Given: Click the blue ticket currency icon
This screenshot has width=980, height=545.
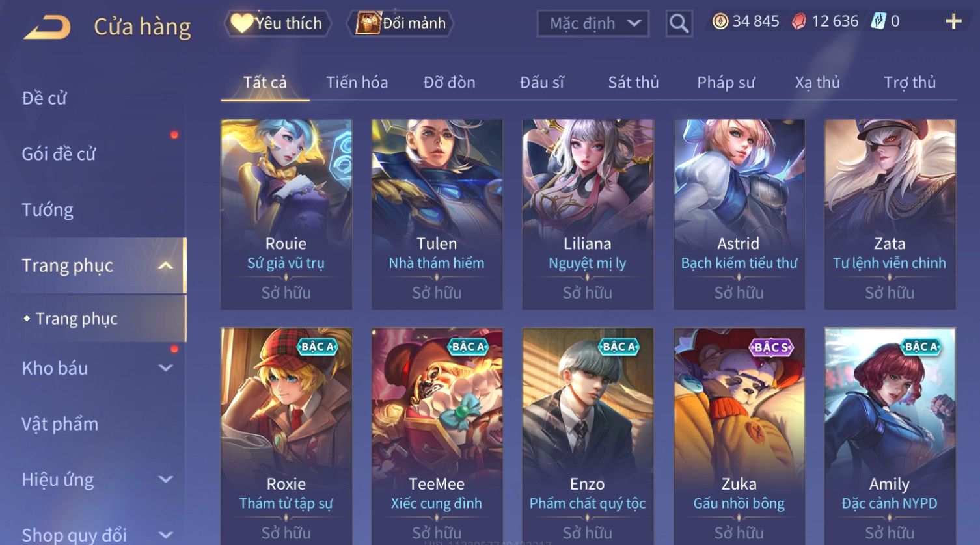Looking at the screenshot, I should [878, 21].
